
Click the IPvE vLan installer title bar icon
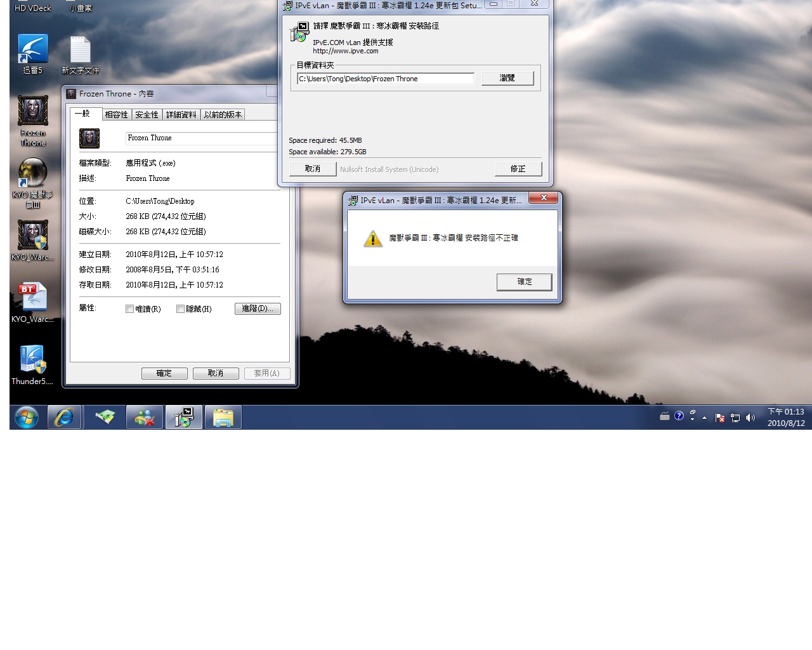click(x=288, y=6)
